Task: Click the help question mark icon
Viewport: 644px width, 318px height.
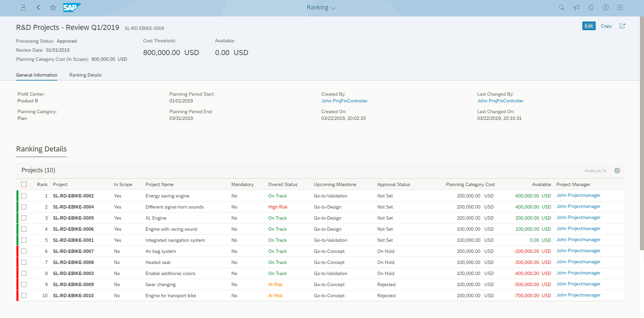Action: click(605, 7)
